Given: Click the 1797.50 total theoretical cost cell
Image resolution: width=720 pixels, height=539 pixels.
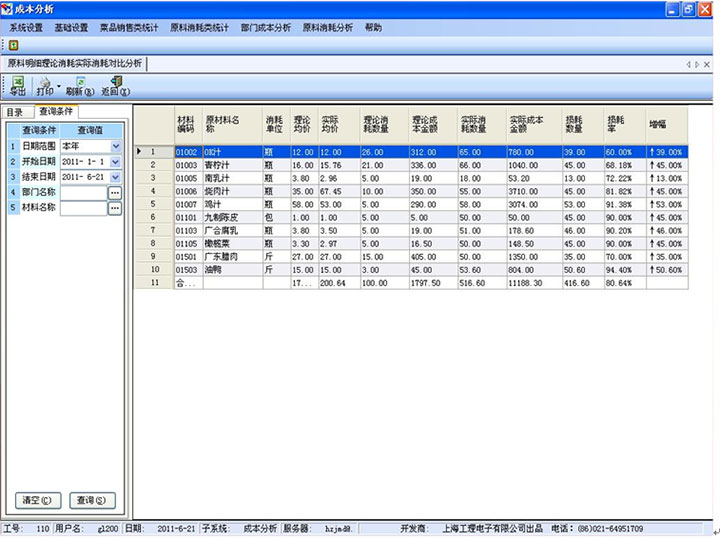Looking at the screenshot, I should click(x=433, y=283).
